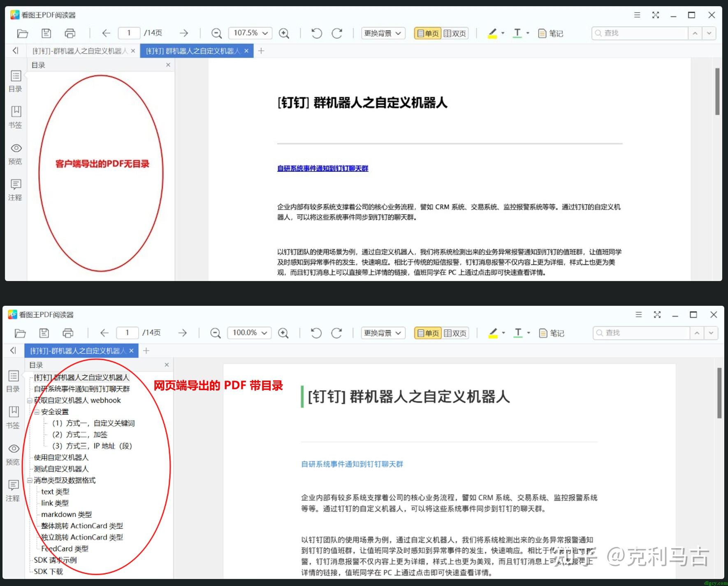Image resolution: width=728 pixels, height=586 pixels.
Task: Close 目录 panel in bottom window
Action: (x=167, y=365)
